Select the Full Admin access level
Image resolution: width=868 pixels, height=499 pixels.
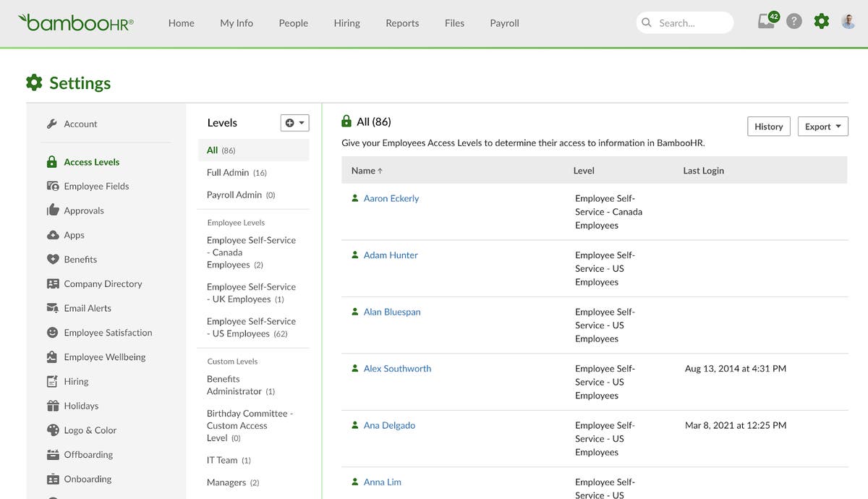click(227, 173)
